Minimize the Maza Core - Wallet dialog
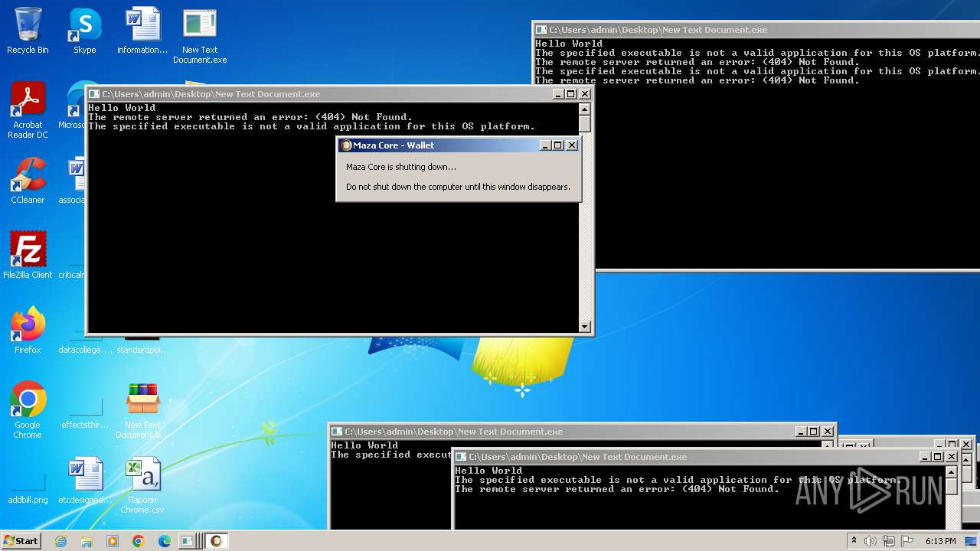The width and height of the screenshot is (980, 551). tap(545, 145)
